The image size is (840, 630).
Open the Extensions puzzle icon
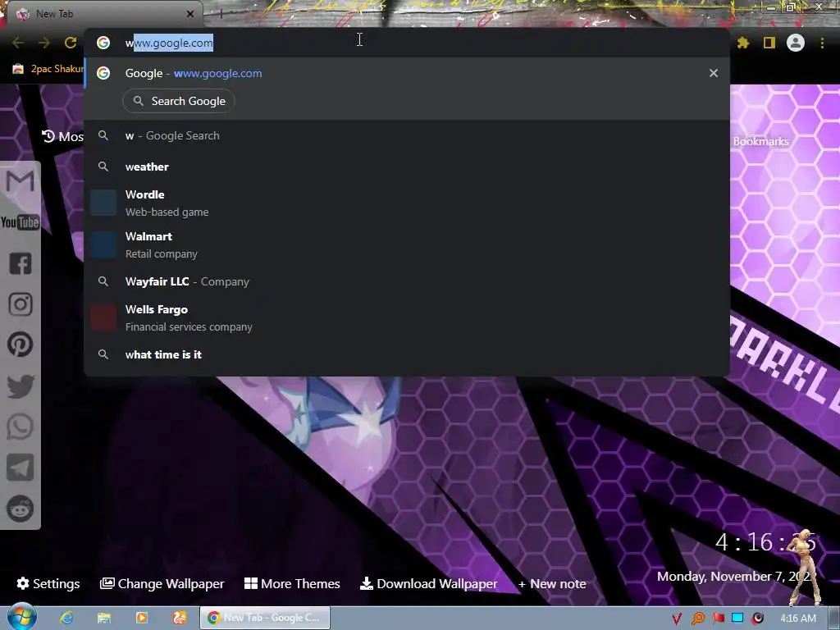(743, 43)
